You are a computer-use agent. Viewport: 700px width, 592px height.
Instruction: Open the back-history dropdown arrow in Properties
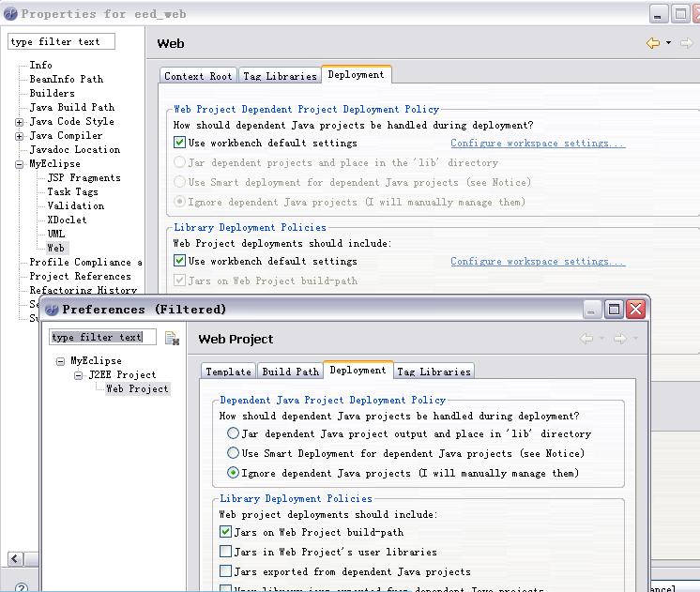tap(668, 43)
